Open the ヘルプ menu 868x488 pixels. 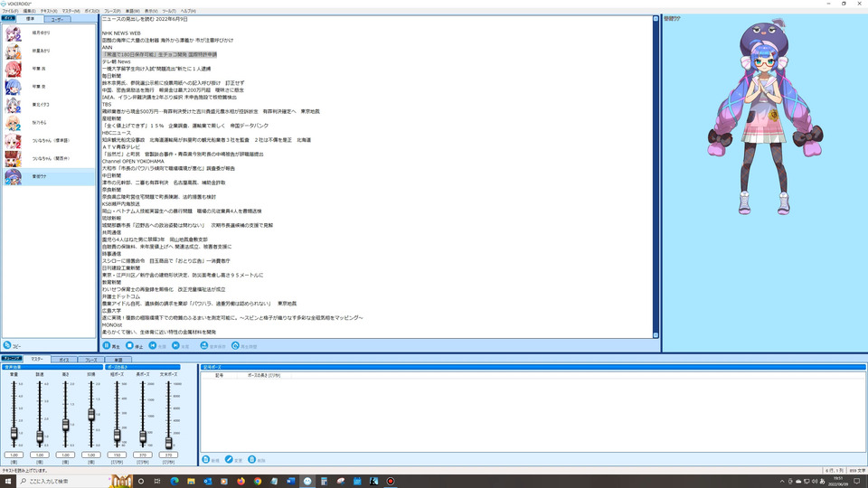pos(188,11)
